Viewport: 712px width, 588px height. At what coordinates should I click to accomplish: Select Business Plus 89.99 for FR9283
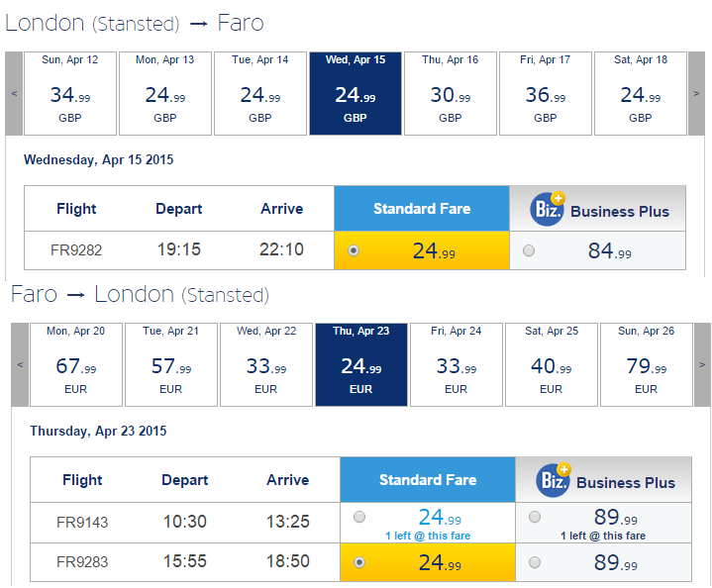[x=535, y=562]
